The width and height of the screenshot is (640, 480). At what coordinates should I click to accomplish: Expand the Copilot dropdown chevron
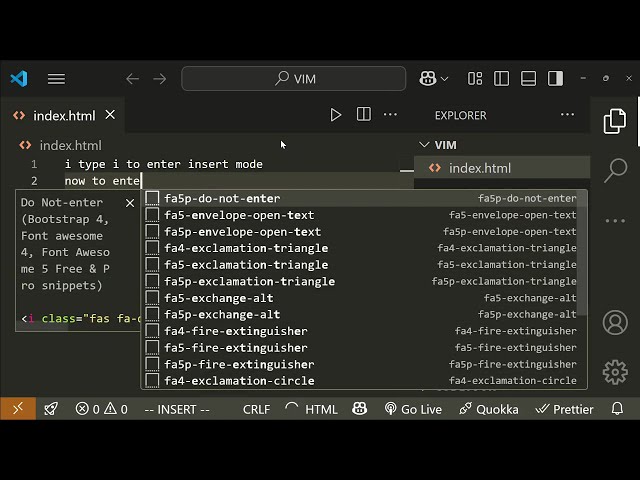pos(445,79)
